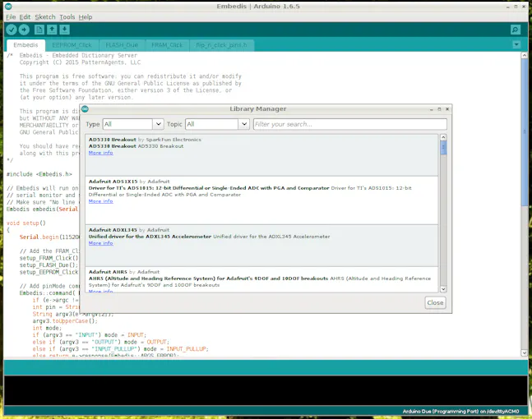Maximize the Library Manager dialog
Screen dimensions: 532x419
click(439, 109)
